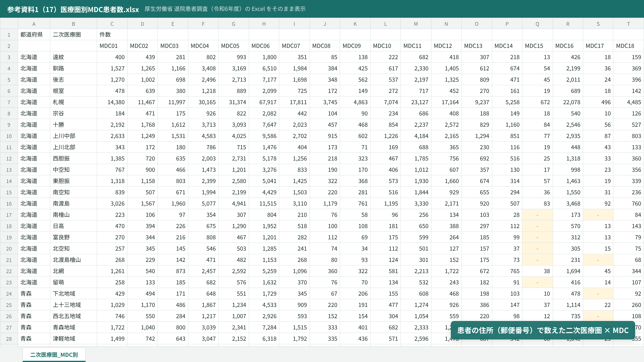644x362 pixels.
Task: Click highlighted dash in MDC15 for 南檜山
Action: coord(538,215)
